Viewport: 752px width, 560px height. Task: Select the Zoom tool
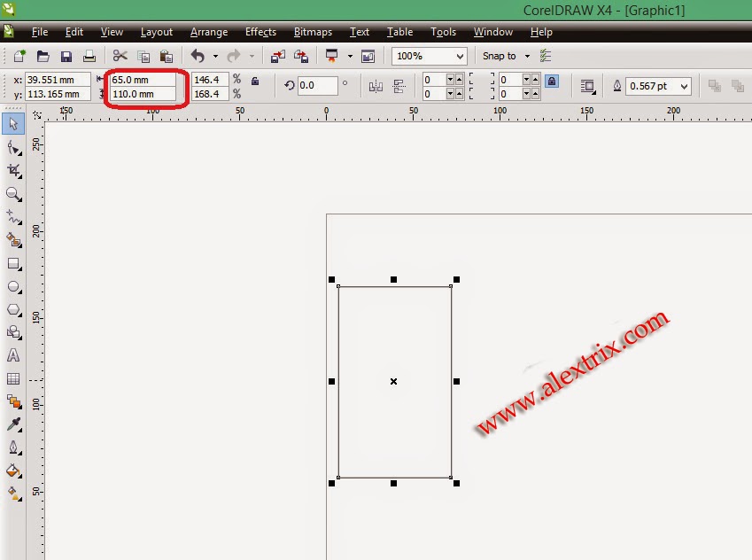(14, 194)
